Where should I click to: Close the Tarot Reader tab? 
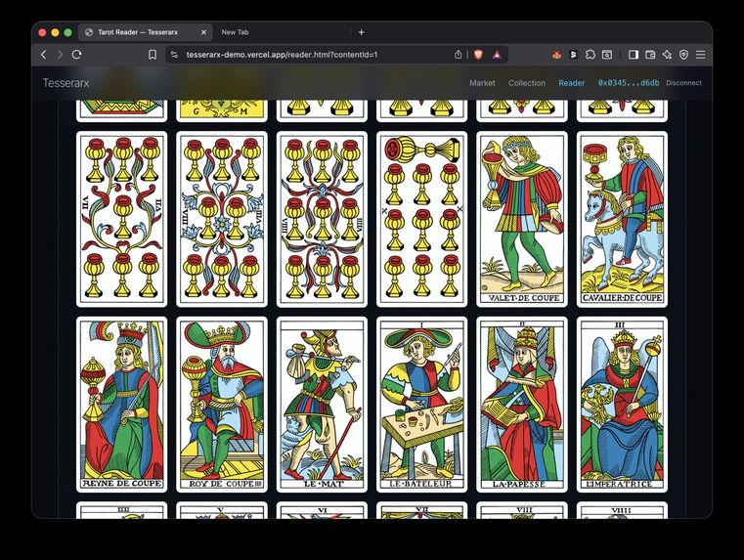(x=203, y=32)
